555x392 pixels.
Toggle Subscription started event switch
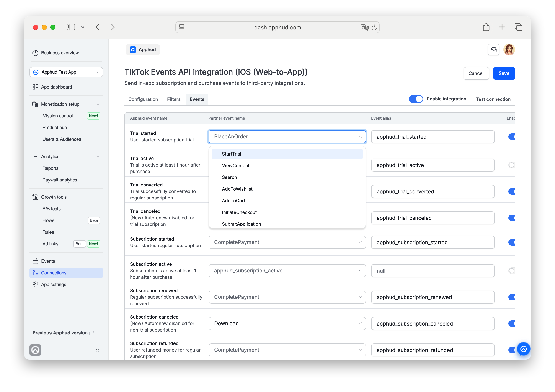511,242
